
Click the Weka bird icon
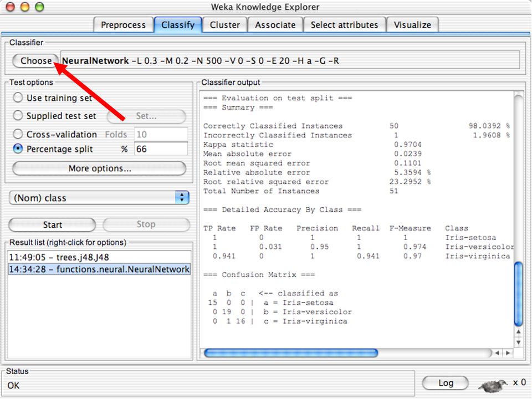[x=493, y=385]
